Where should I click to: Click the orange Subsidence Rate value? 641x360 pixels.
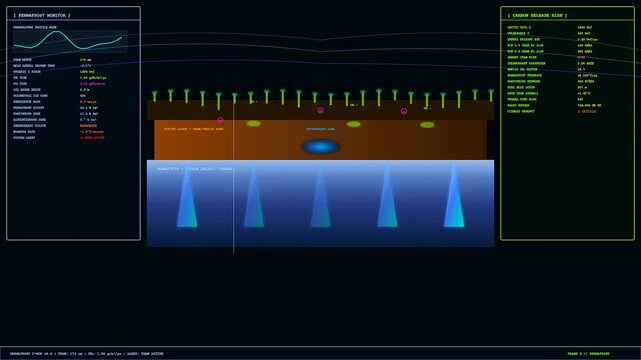point(88,102)
